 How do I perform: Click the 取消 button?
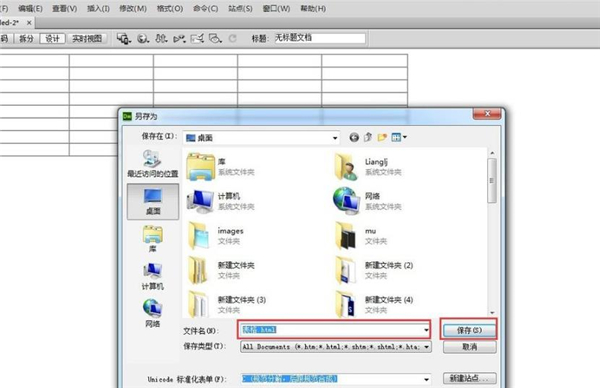click(469, 347)
